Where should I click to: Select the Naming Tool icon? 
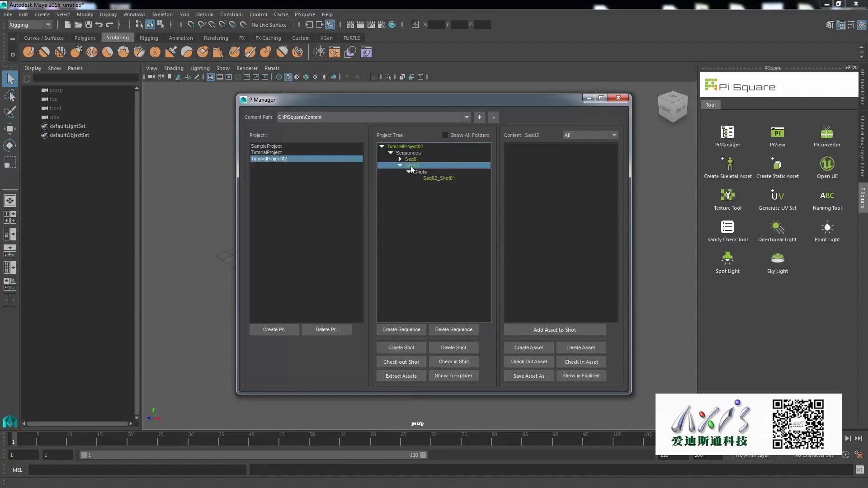pyautogui.click(x=827, y=196)
